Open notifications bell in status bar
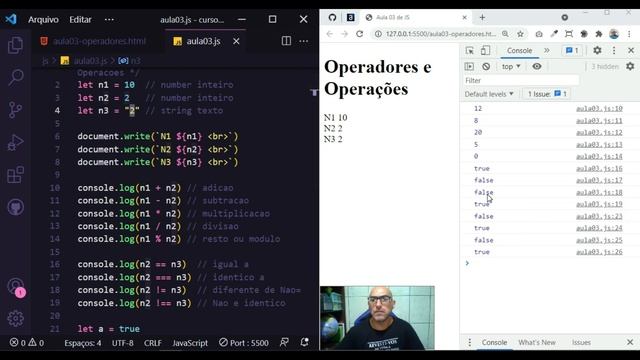This screenshot has height=360, width=640. click(304, 342)
